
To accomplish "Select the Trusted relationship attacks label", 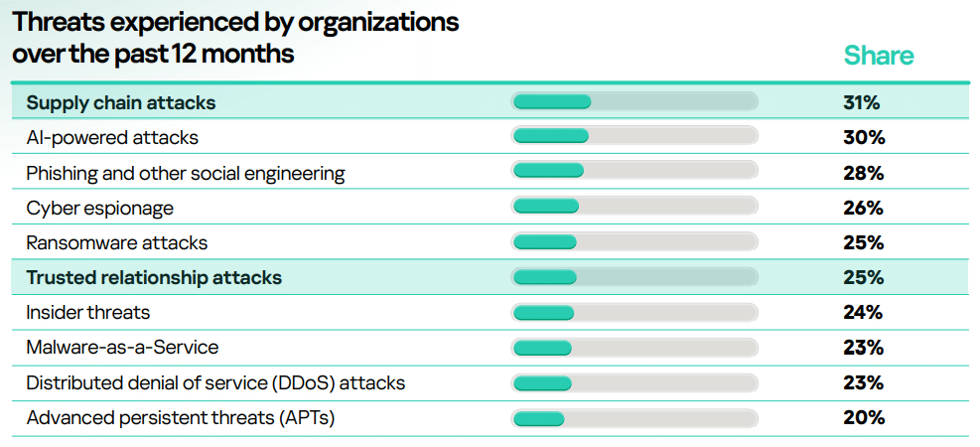I will 154,277.
